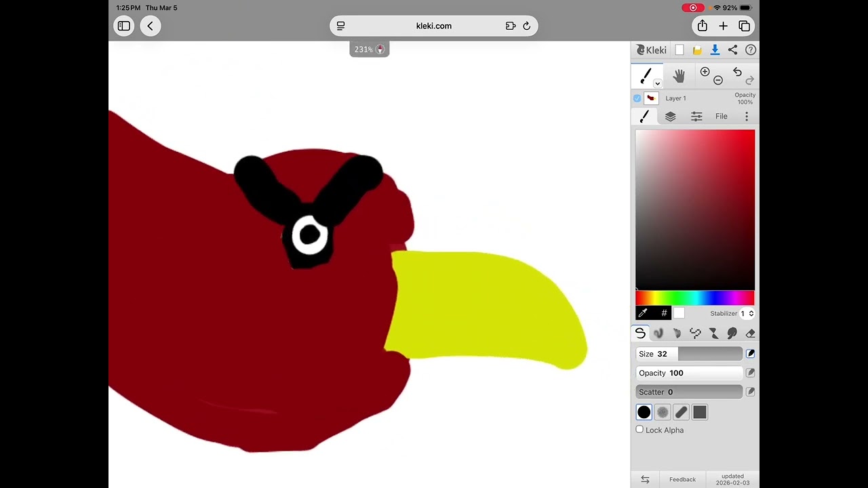Choose the square brush tip
Screen dimensions: 868x488
pos(699,412)
